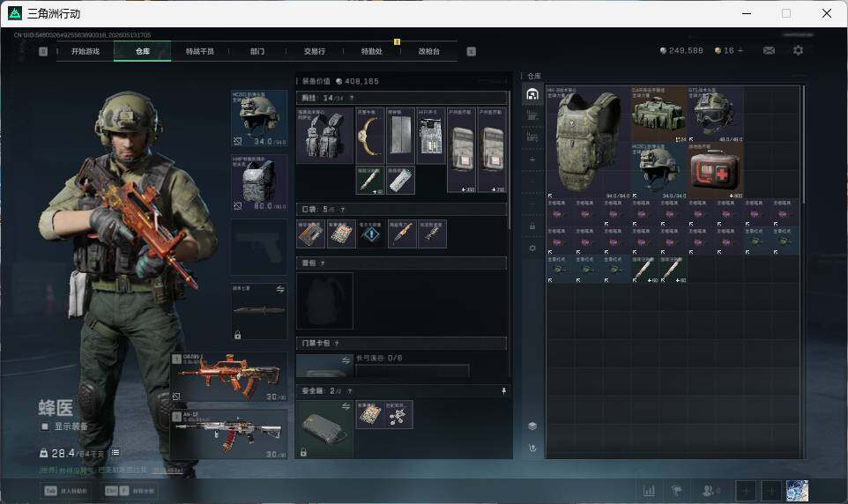Select the orange QBZ95 primary weapon slot

(229, 376)
